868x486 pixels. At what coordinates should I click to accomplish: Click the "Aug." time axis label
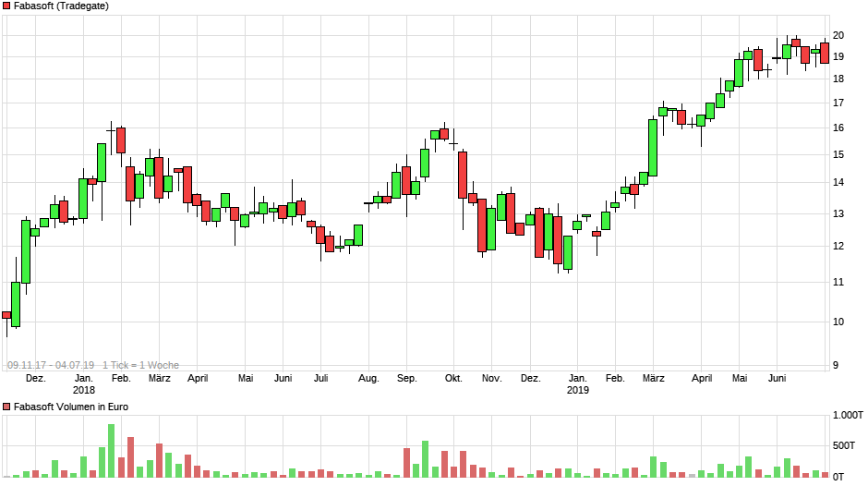coord(368,378)
